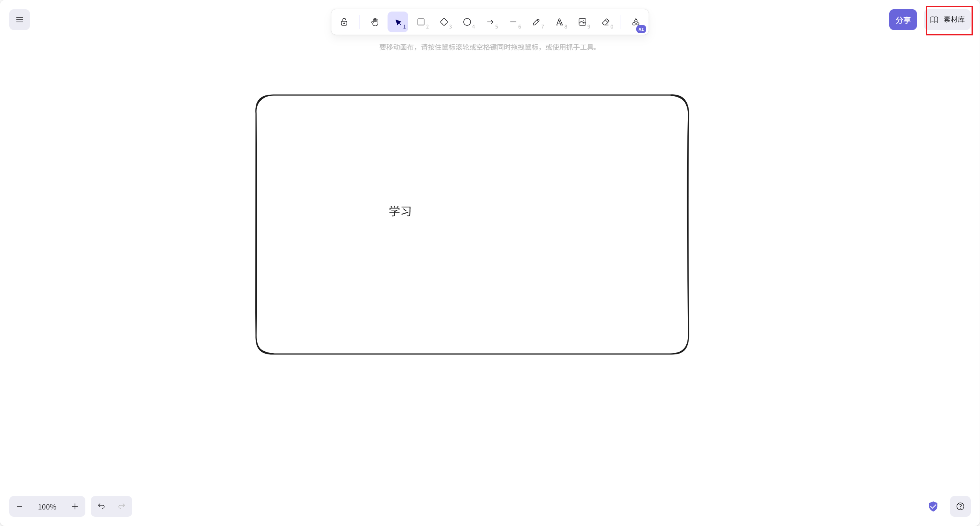Select the Rectangle tool
The height and width of the screenshot is (526, 980).
tap(421, 22)
